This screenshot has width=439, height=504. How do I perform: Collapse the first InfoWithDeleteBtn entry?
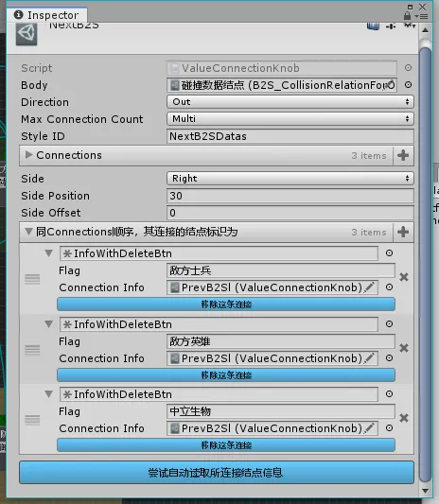[49, 253]
